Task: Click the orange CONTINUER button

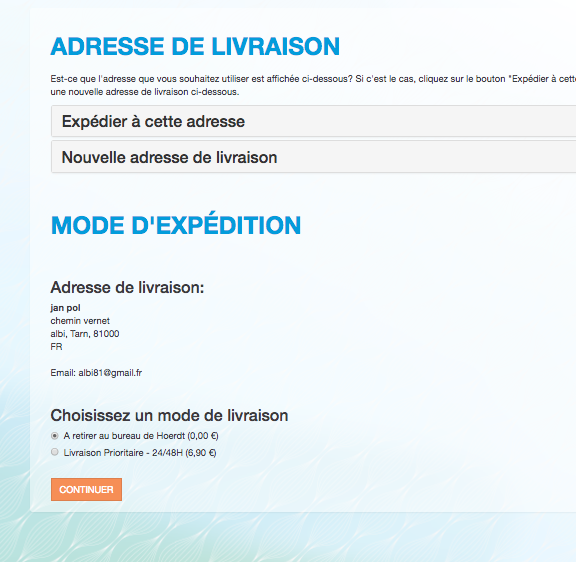Action: 86,489
